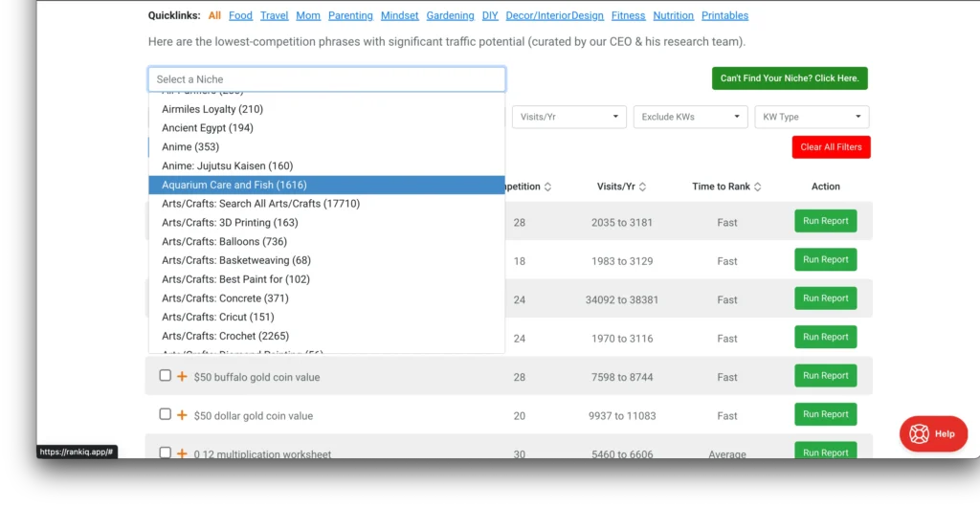The width and height of the screenshot is (980, 507).
Task: Check the box for $50 dollar gold coin value
Action: 165,414
